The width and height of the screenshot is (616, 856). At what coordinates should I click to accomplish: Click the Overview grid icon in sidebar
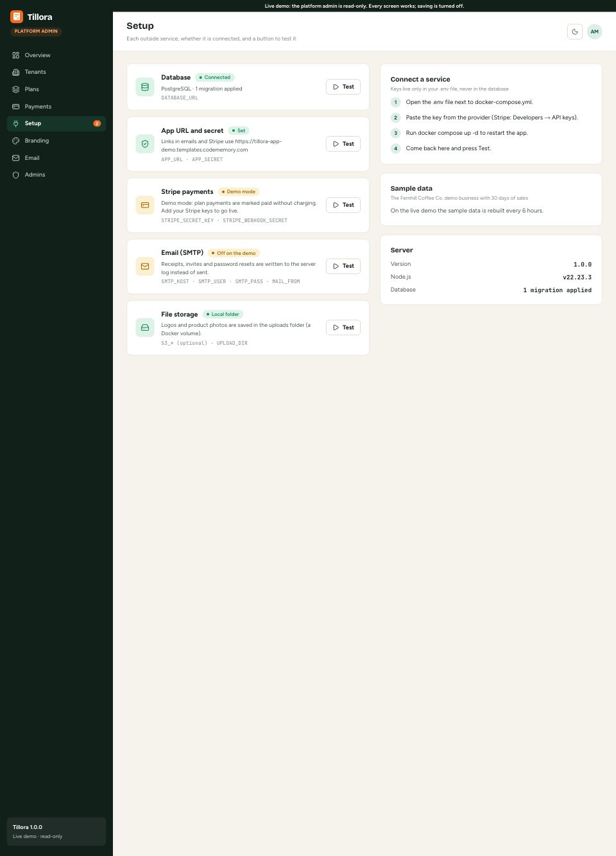[16, 55]
